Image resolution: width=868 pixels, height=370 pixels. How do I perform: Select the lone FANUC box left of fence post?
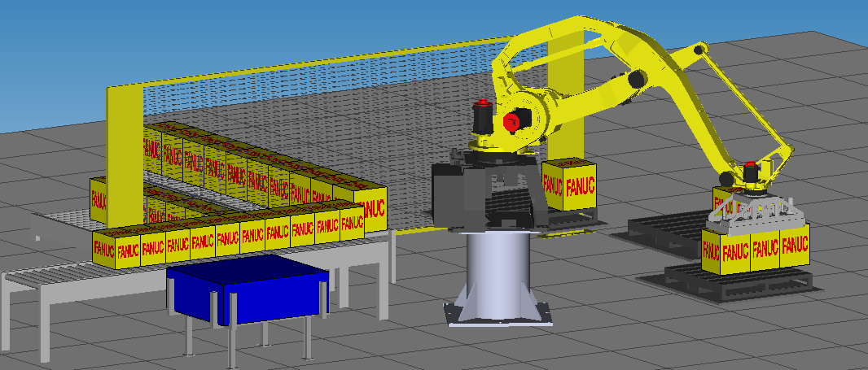[x=99, y=199]
